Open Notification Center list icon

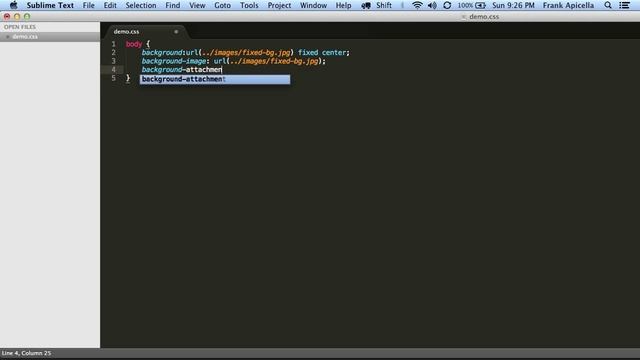[624, 5]
